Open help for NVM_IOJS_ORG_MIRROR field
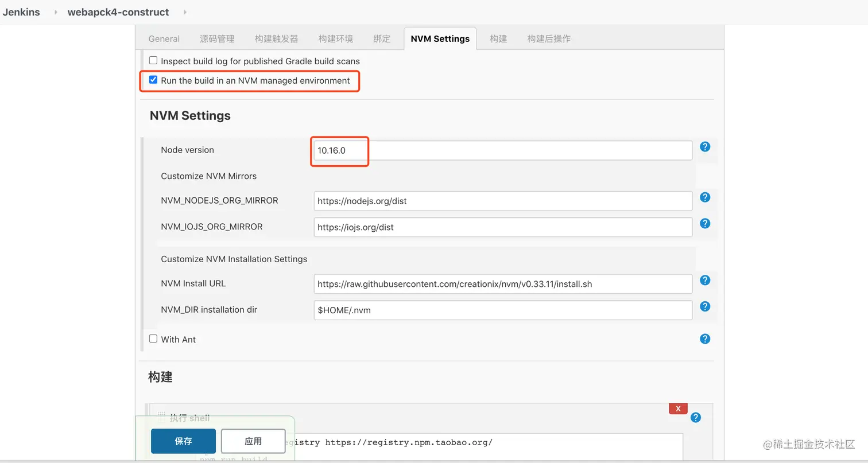The width and height of the screenshot is (868, 463). (x=705, y=223)
